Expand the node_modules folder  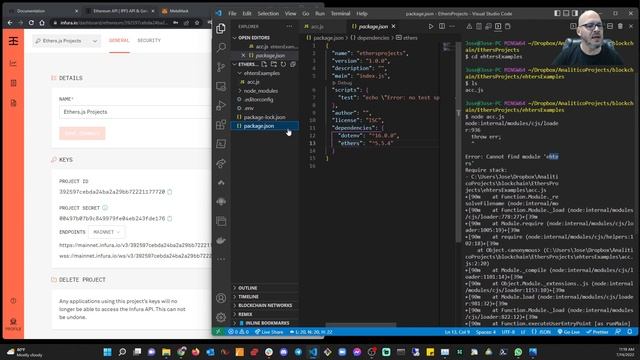click(260, 91)
